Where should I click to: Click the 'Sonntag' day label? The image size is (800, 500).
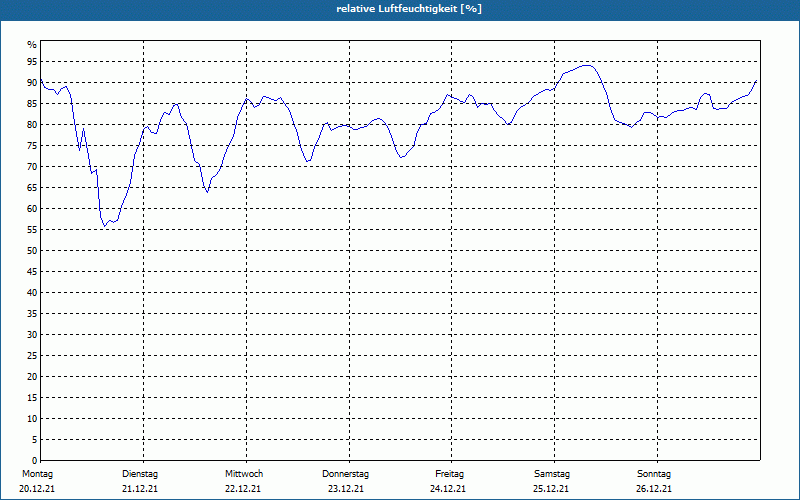coord(654,474)
